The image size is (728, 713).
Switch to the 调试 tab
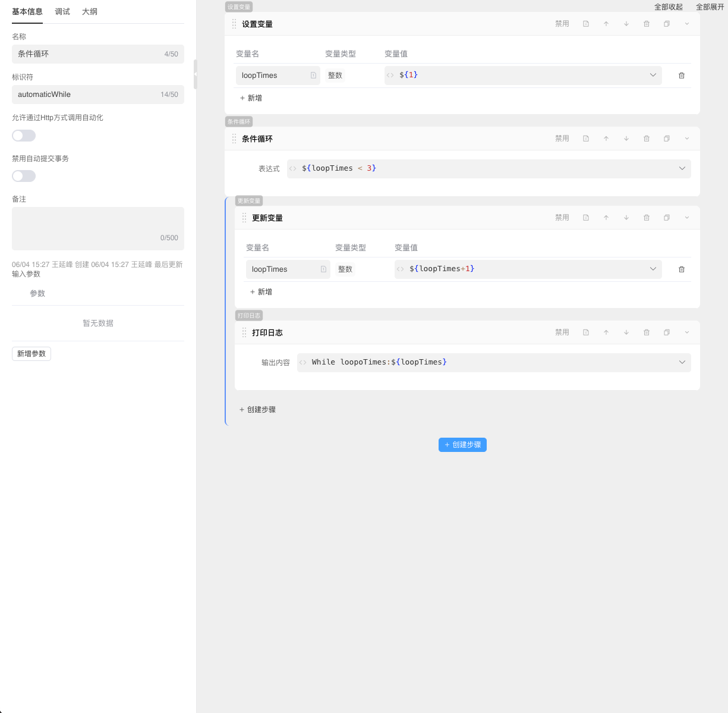62,12
